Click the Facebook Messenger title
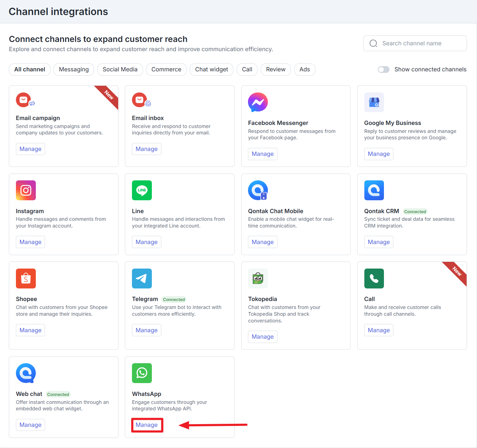 click(278, 123)
